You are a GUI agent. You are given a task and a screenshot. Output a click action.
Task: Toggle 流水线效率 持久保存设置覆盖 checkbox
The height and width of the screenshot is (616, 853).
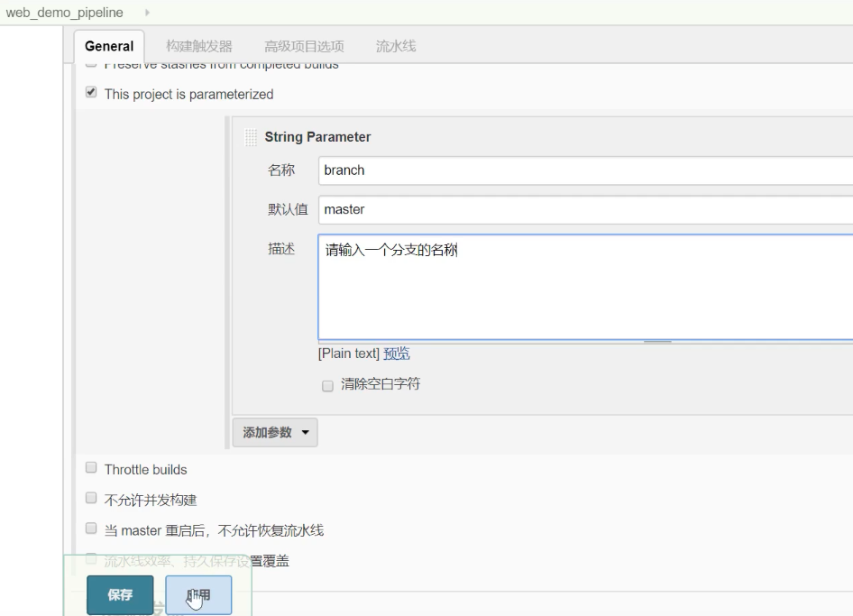[91, 559]
